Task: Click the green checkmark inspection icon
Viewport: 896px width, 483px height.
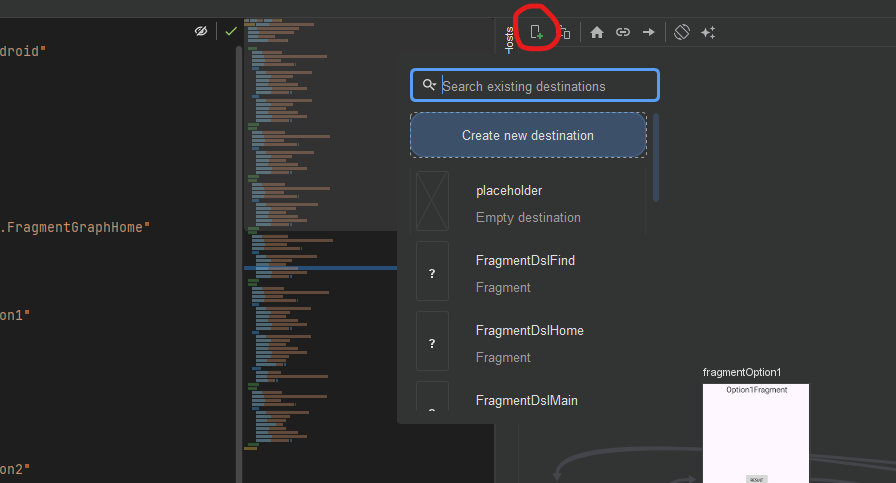Action: coord(231,31)
